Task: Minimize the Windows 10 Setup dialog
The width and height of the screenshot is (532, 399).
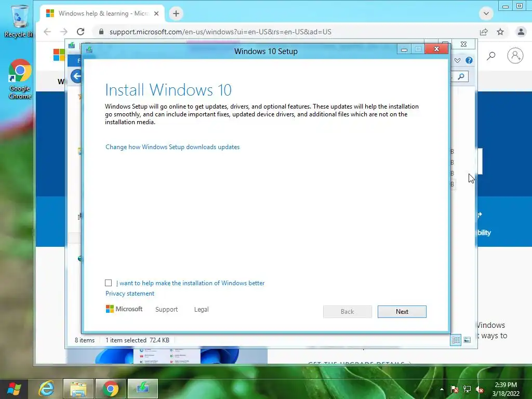Action: coord(404,49)
